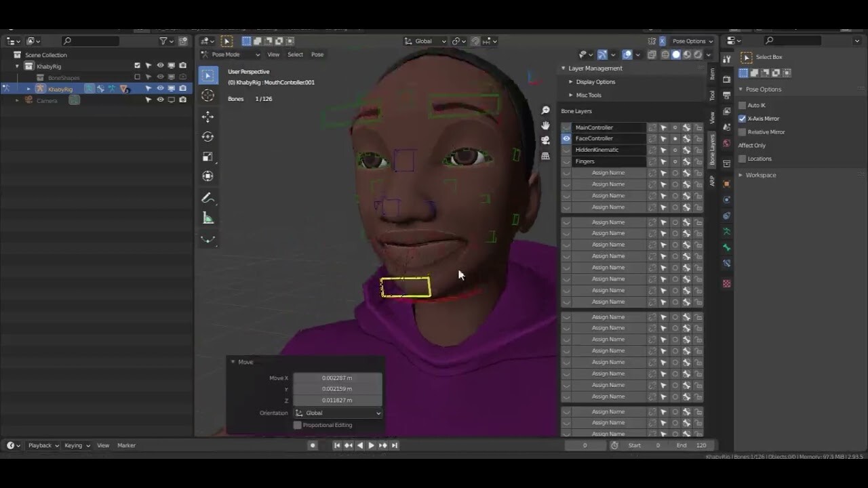This screenshot has height=488, width=868.
Task: Enable the Auto IK checkbox
Action: [x=743, y=105]
